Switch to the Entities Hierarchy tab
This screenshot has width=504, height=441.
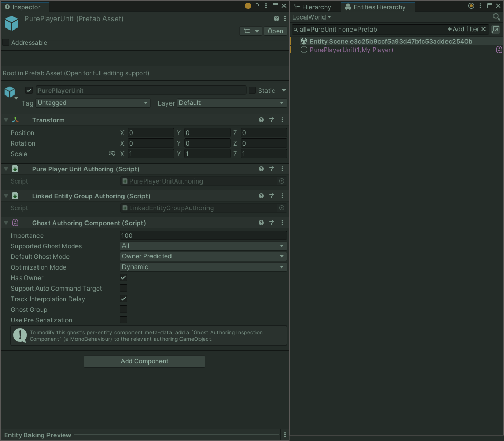tap(377, 7)
